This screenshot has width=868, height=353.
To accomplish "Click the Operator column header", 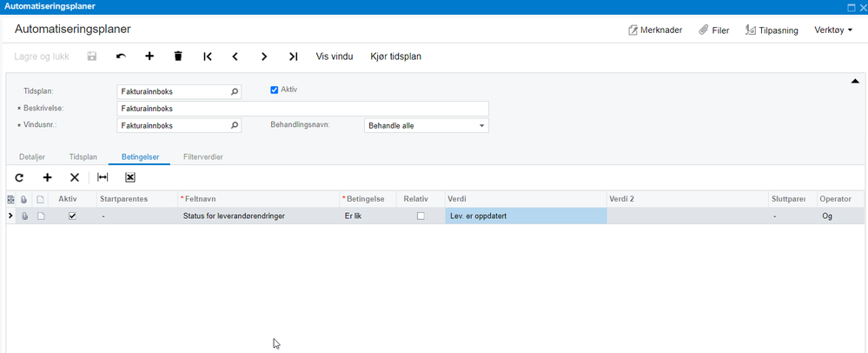I will coord(840,199).
